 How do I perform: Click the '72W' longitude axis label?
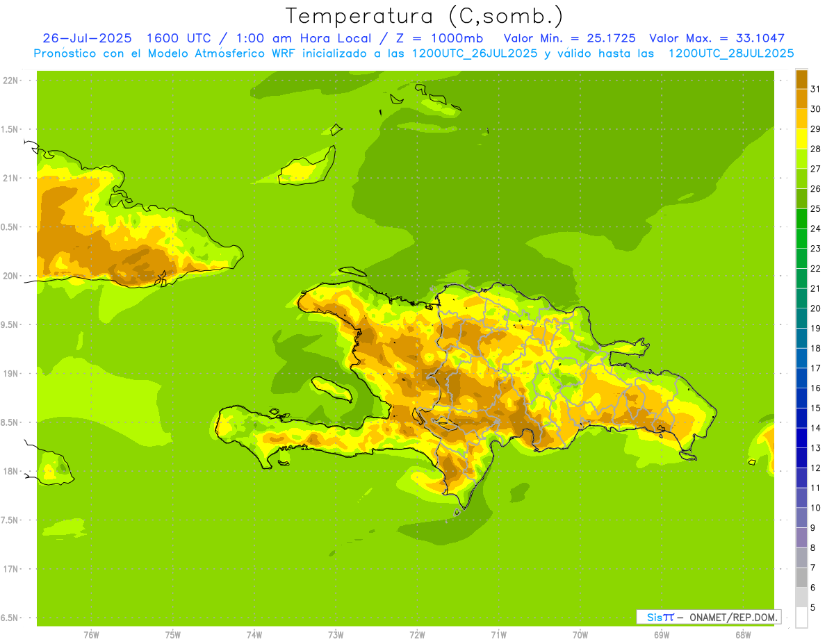417,635
